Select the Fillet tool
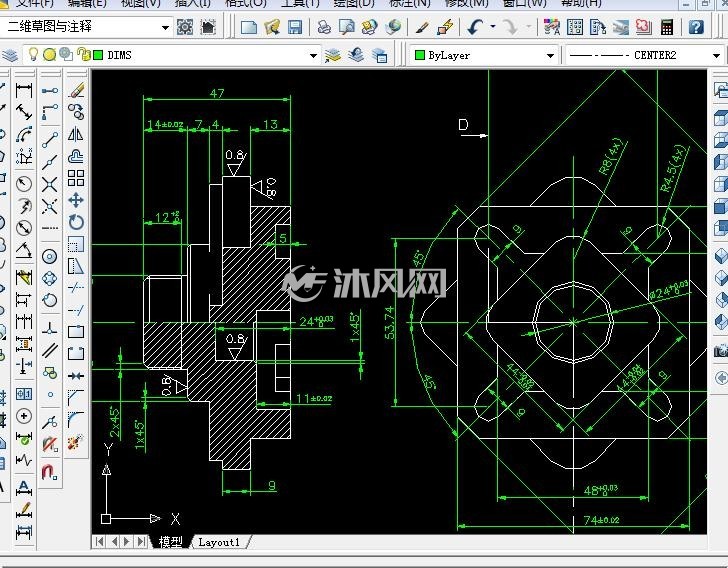This screenshot has width=728, height=568. point(76,419)
